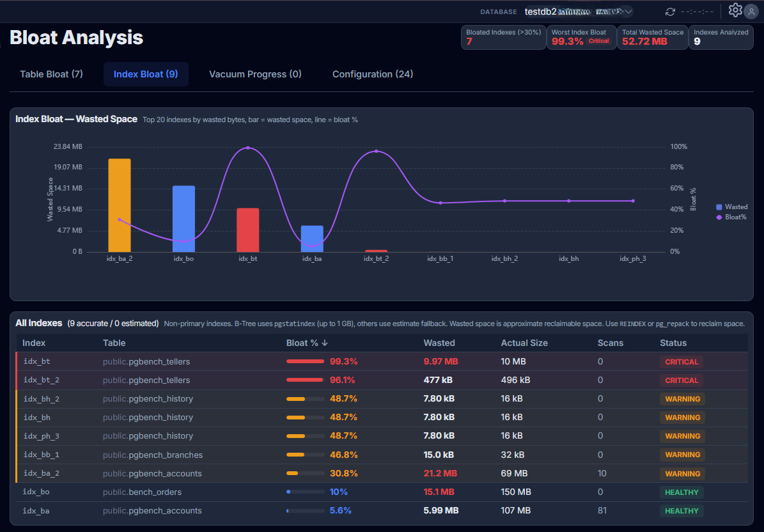Click the blue idx_bo bar in the chart
764x532 pixels.
(183, 219)
